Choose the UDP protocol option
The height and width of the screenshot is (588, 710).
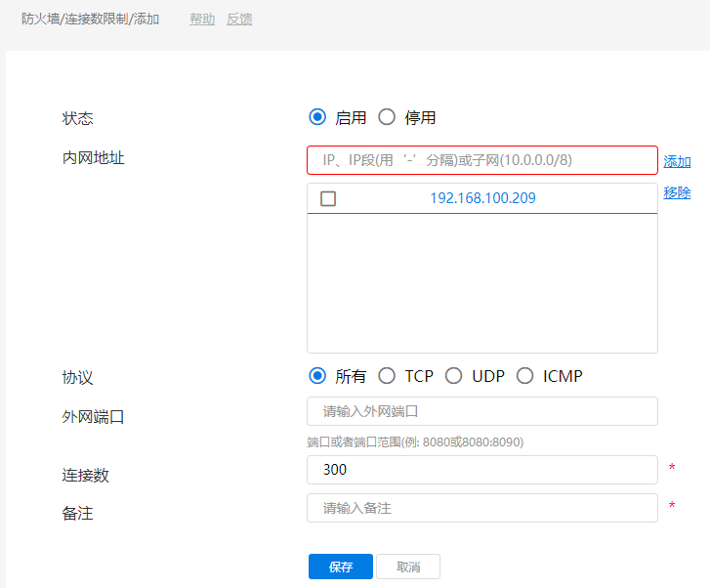click(x=453, y=376)
